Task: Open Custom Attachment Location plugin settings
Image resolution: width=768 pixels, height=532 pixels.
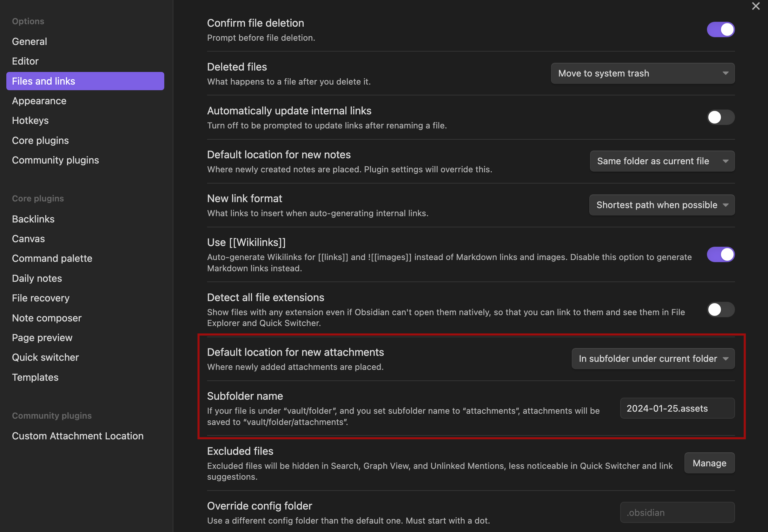Action: click(x=78, y=436)
